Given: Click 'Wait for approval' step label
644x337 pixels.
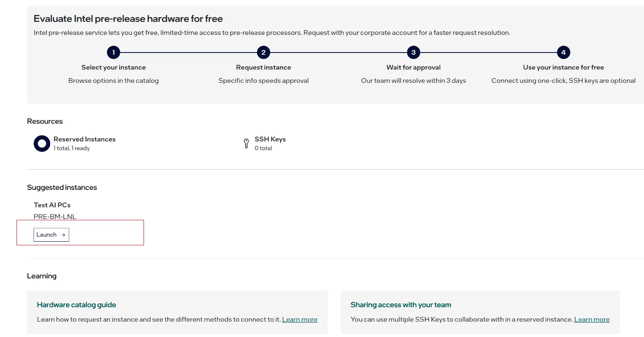Looking at the screenshot, I should tap(414, 67).
